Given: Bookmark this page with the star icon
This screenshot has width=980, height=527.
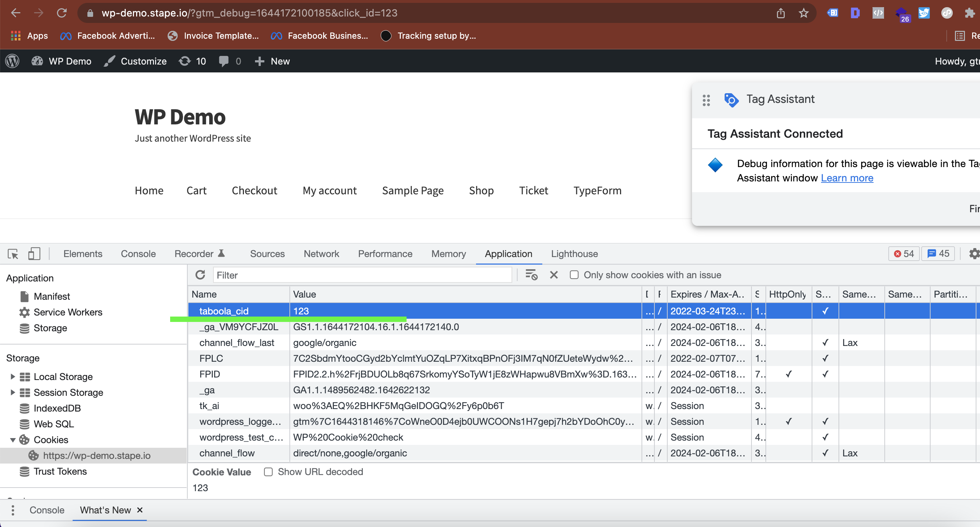Looking at the screenshot, I should click(x=803, y=13).
